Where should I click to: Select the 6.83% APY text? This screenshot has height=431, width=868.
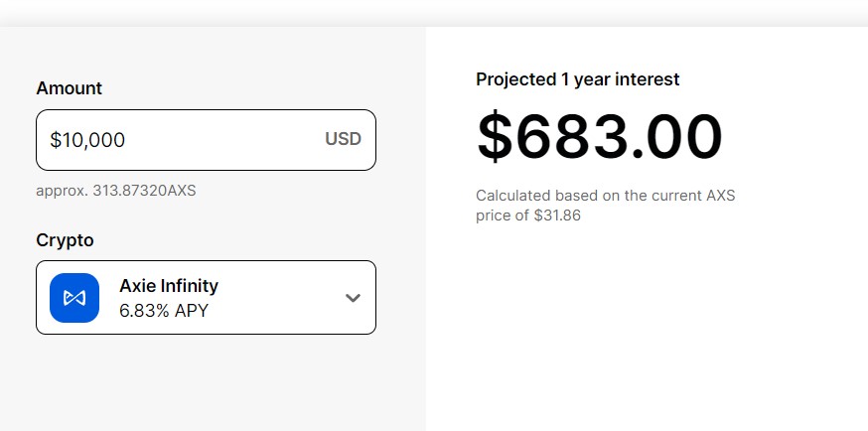tap(164, 311)
